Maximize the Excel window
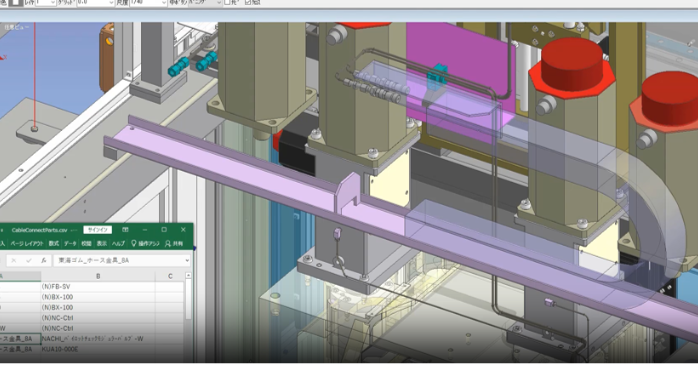The height and width of the screenshot is (365, 698). tap(164, 230)
